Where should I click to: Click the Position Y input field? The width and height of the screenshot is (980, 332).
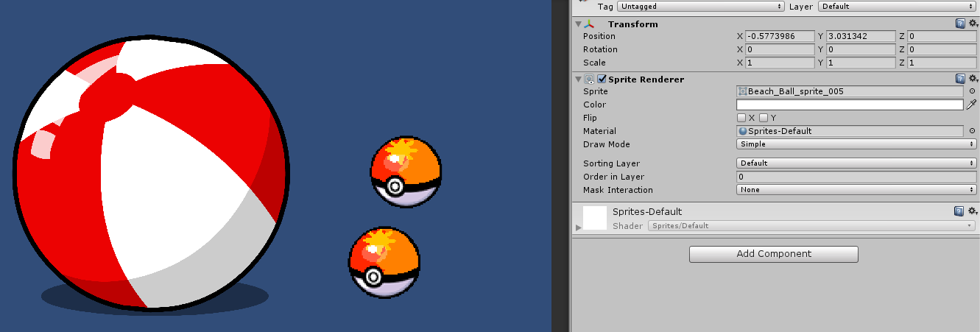(861, 36)
